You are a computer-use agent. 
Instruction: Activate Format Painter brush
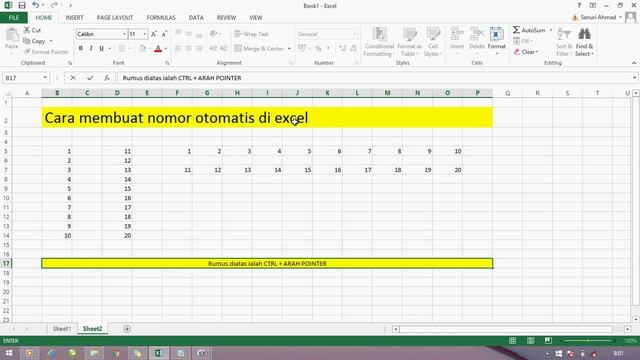click(46, 52)
